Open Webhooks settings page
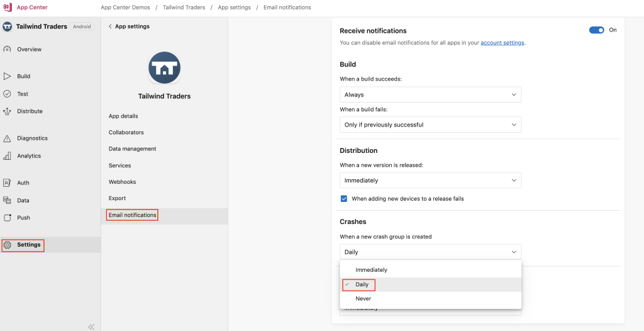The width and height of the screenshot is (644, 331). [123, 182]
